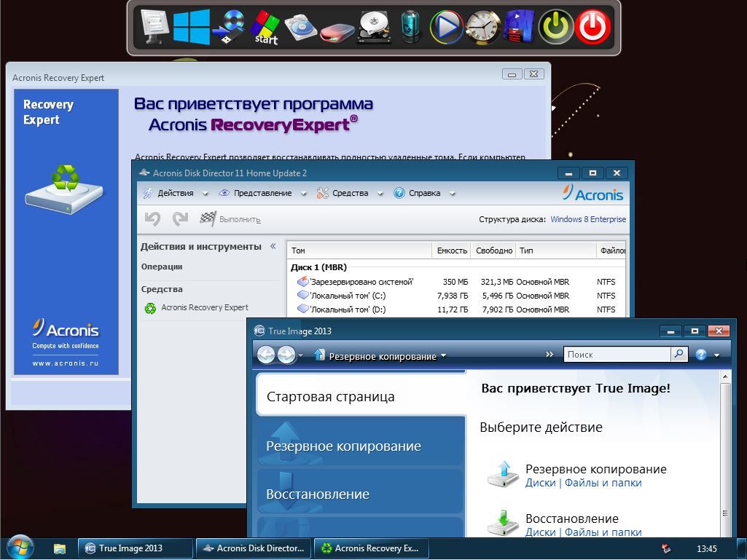
Task: Click www.acronis.ru in Recovery Expert panel
Action: pos(66,363)
